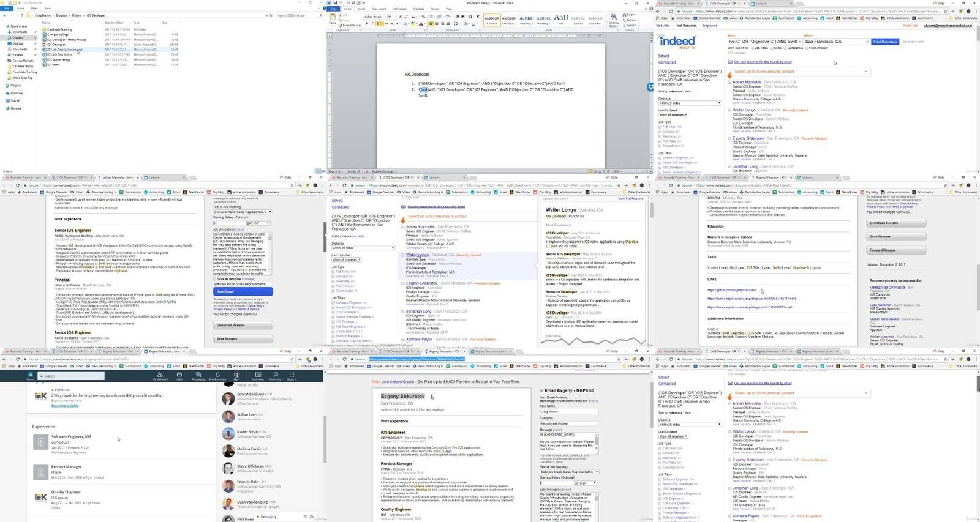Go back in the Adrian Mannella resume browser
Image resolution: width=980 pixels, height=522 pixels.
click(4, 185)
